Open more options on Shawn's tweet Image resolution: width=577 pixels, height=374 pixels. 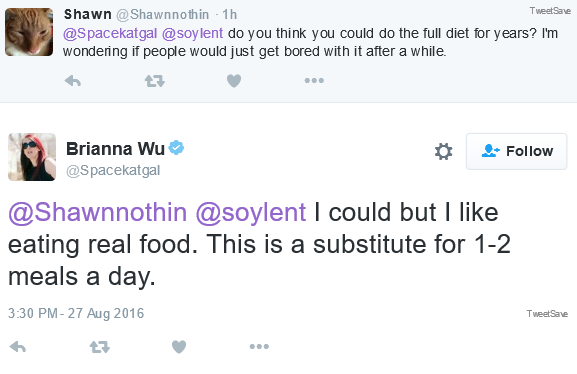pos(314,81)
